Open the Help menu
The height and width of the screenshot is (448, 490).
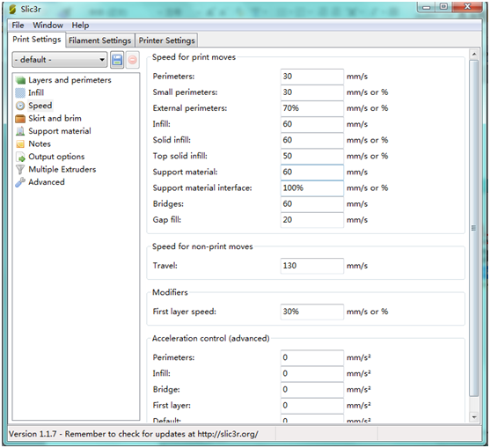80,26
